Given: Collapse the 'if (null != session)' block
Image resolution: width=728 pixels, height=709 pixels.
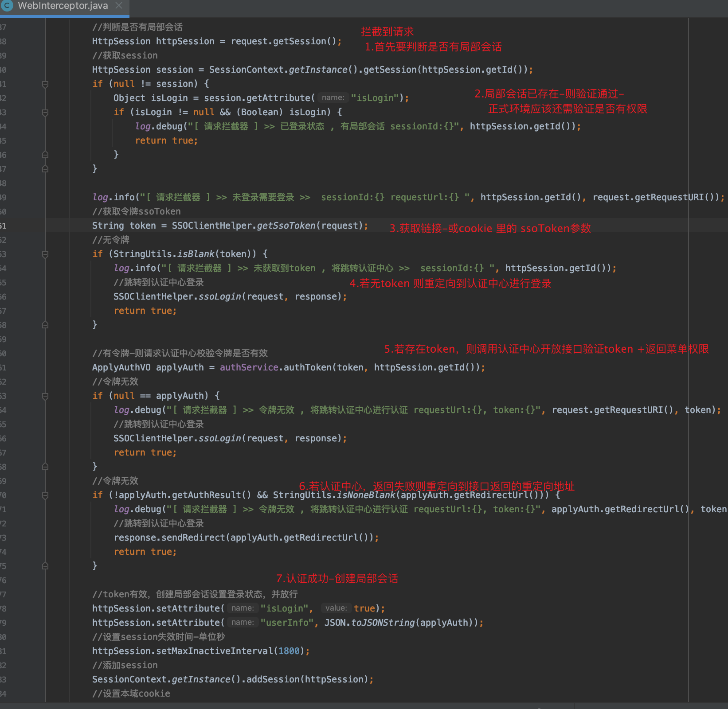Looking at the screenshot, I should [x=45, y=84].
